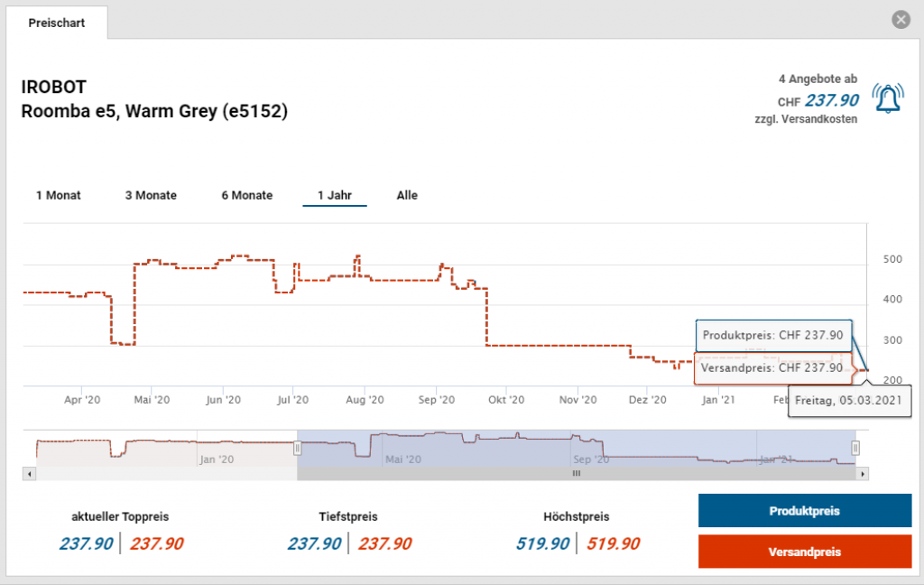
Task: Close the Preischart dialog
Action: tap(901, 20)
